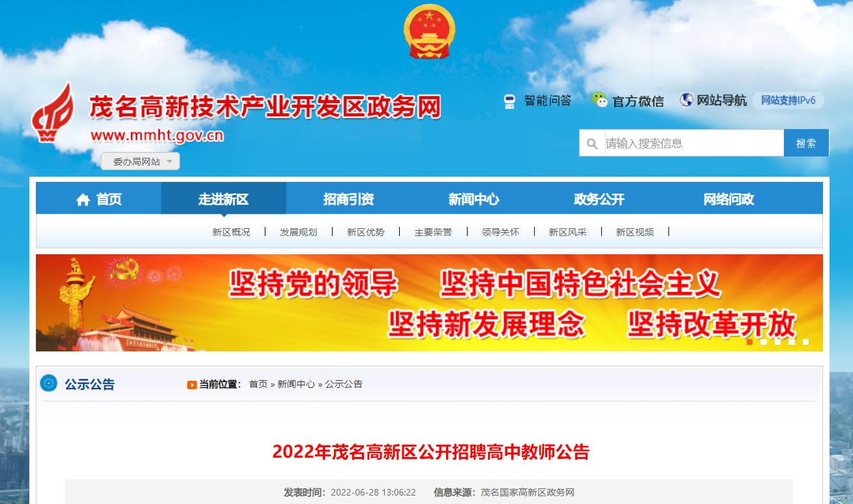
Task: Select the first orange banner slide dot
Action: pos(750,342)
